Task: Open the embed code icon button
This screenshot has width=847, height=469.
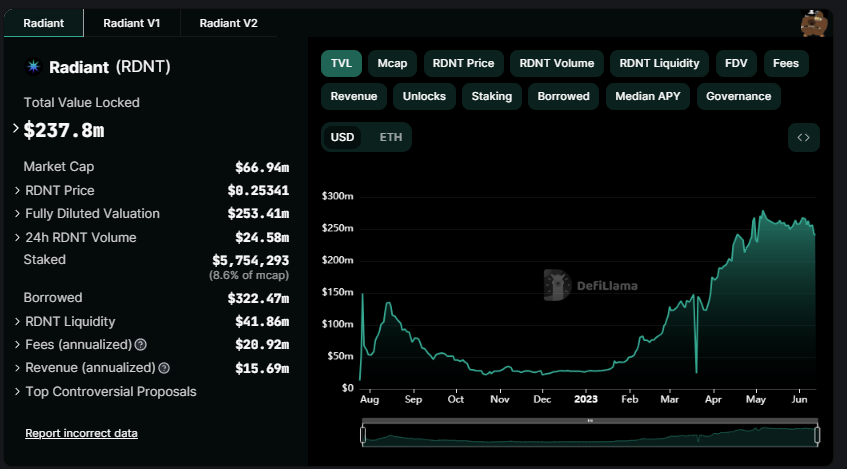Action: click(x=803, y=137)
